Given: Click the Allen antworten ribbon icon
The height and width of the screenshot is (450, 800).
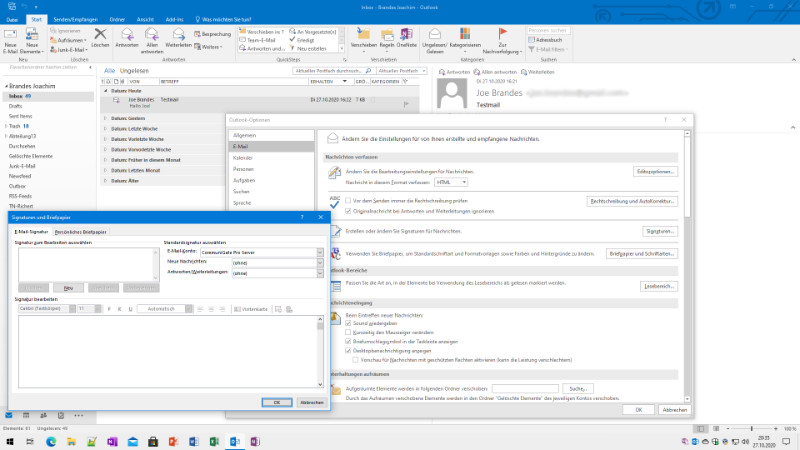Looking at the screenshot, I should pos(152,35).
